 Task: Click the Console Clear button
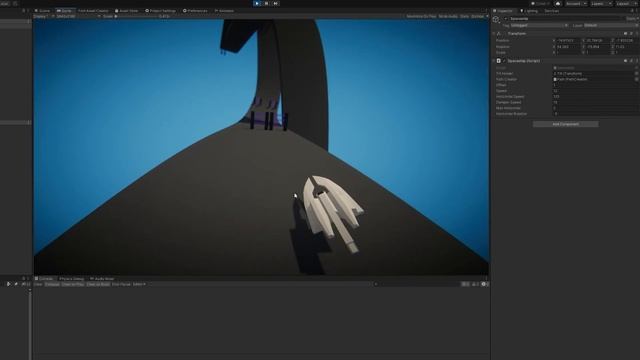click(x=38, y=284)
